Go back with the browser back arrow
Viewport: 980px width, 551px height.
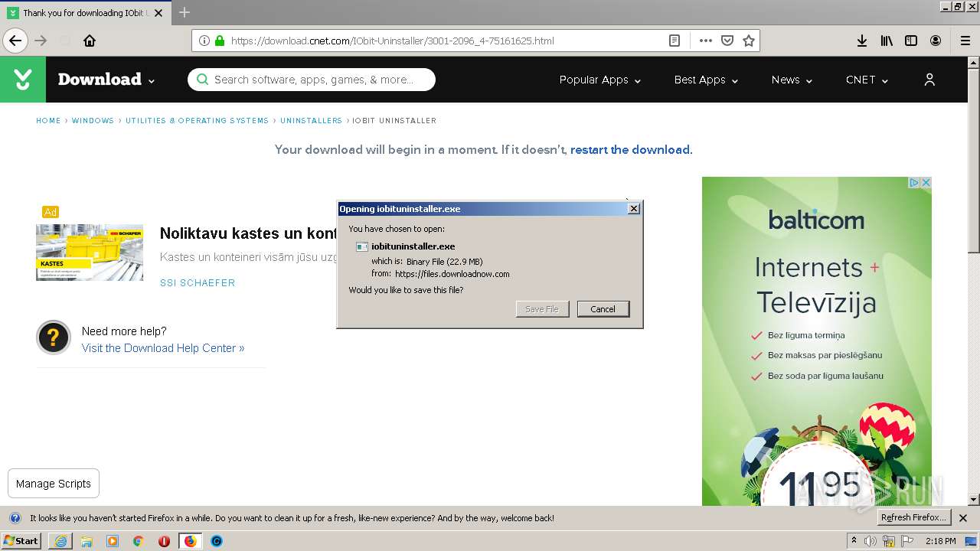(15, 41)
